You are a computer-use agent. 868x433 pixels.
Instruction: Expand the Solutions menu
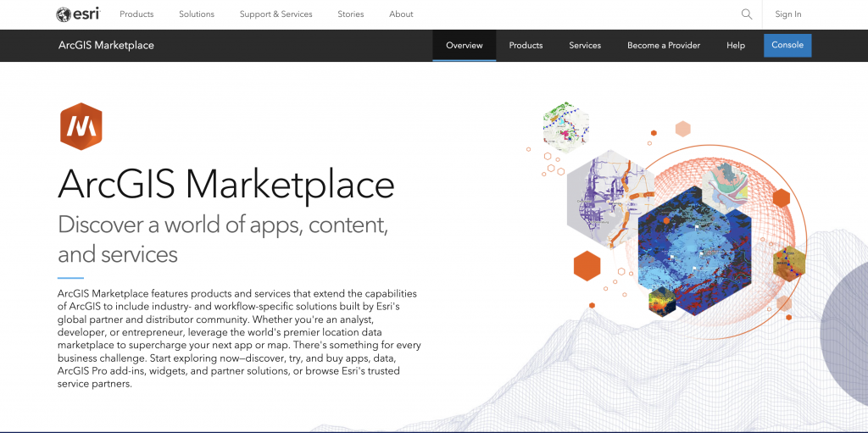tap(197, 14)
